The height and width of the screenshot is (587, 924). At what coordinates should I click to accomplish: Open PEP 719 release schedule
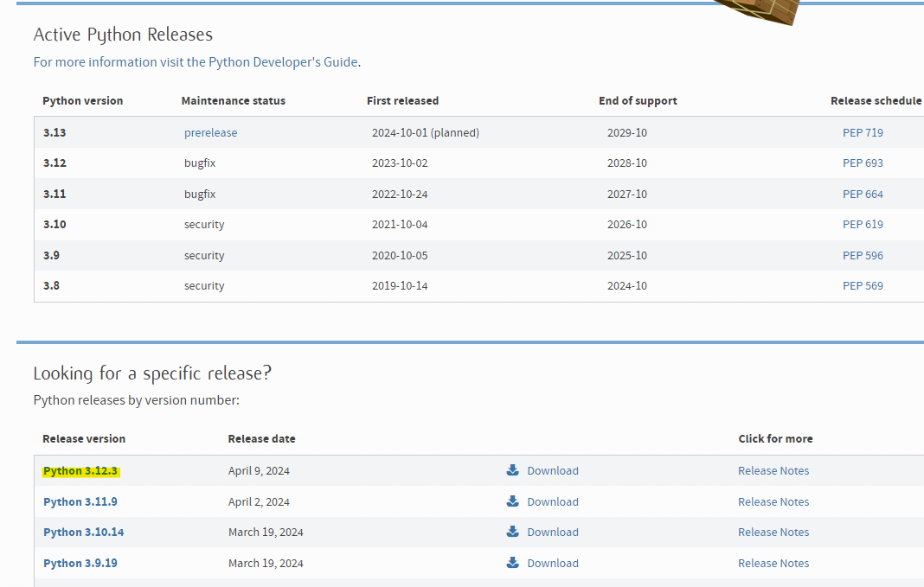pyautogui.click(x=863, y=132)
